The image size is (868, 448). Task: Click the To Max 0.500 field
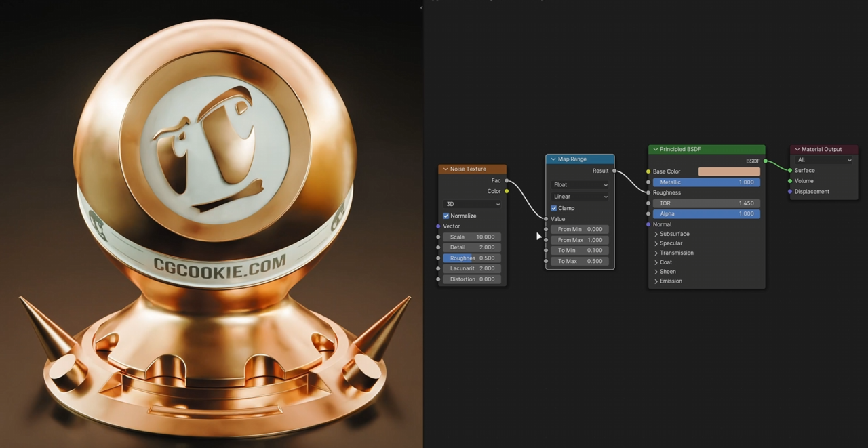[x=580, y=261]
